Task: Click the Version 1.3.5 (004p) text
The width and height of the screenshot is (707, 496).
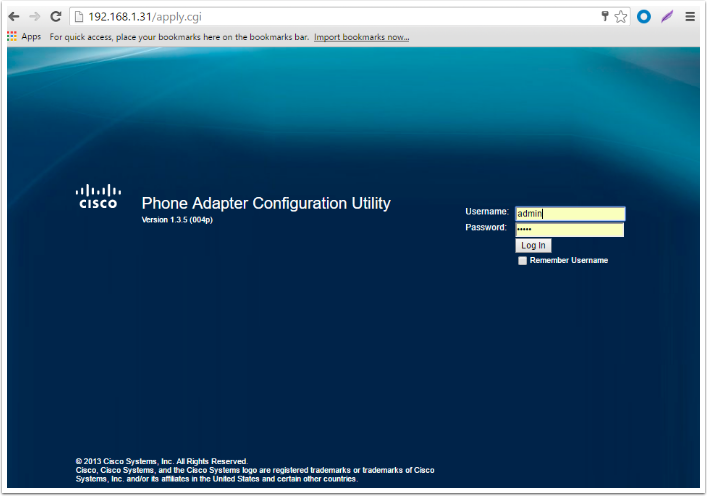Action: coord(177,220)
